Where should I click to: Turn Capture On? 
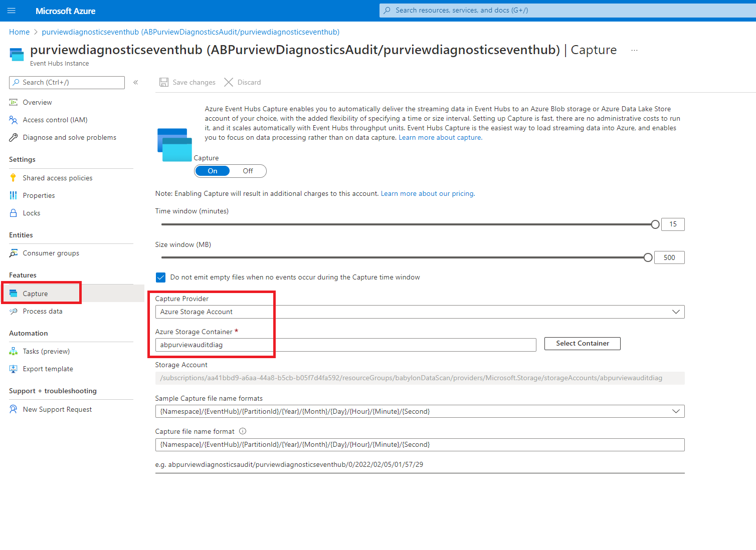tap(213, 171)
